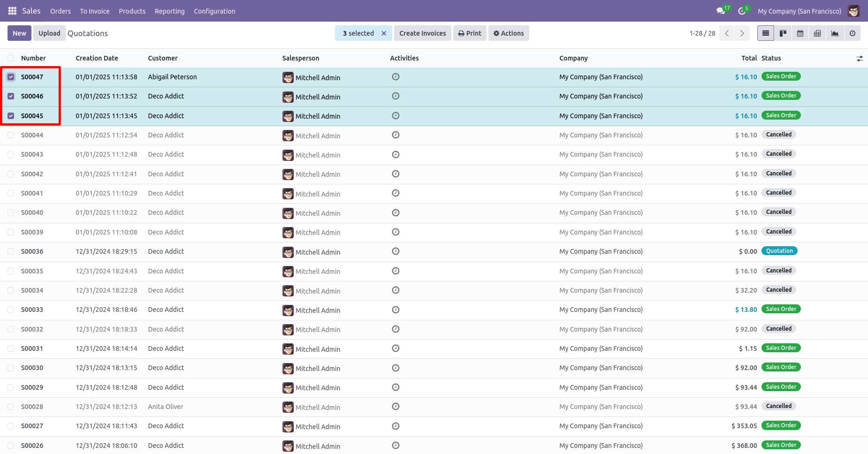Open the Print dropdown
Screen dimensions: 868x454
[470, 33]
